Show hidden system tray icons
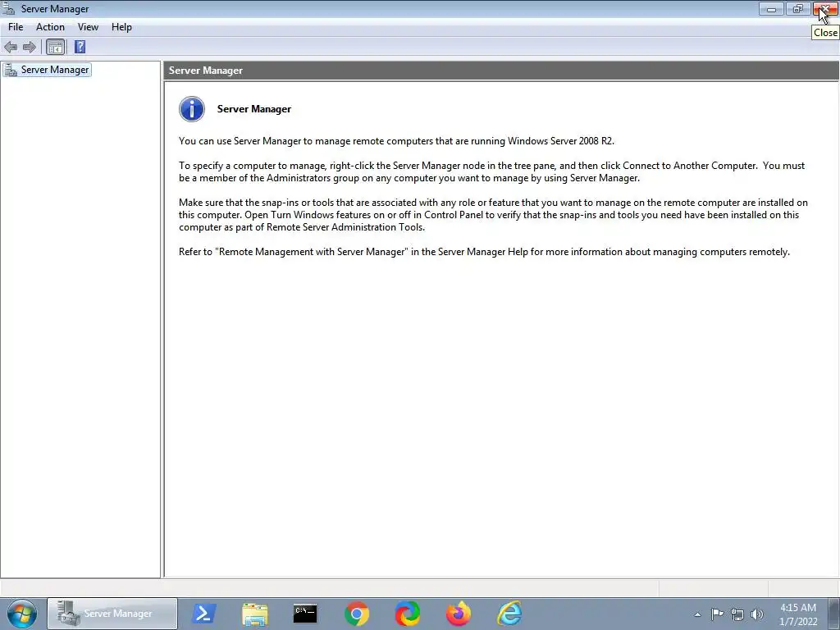Viewport: 840px width, 630px height. tap(697, 614)
